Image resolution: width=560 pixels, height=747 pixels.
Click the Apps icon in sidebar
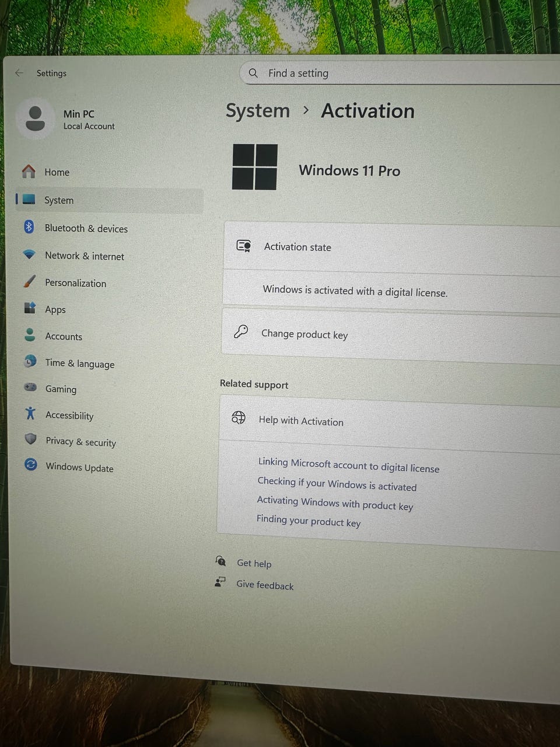coord(30,308)
